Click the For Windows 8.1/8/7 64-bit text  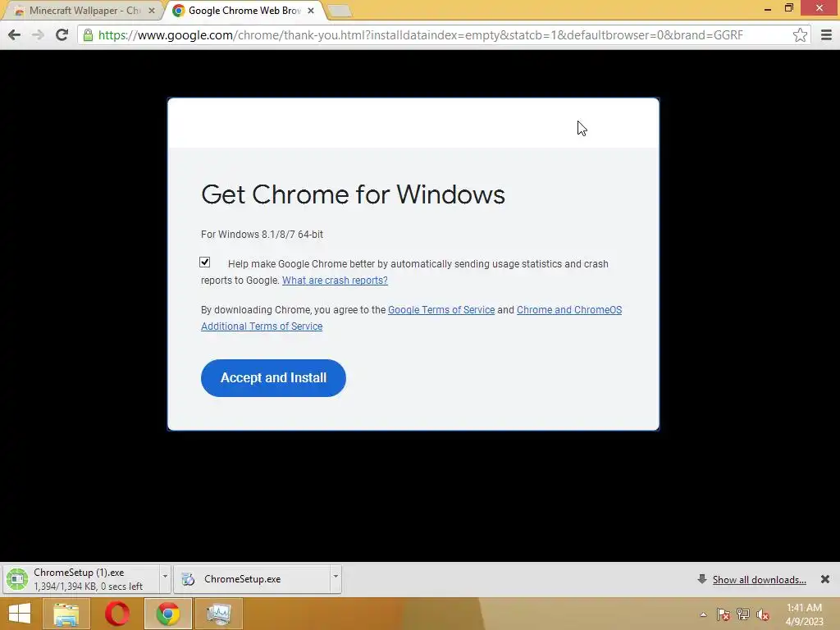pyautogui.click(x=262, y=234)
